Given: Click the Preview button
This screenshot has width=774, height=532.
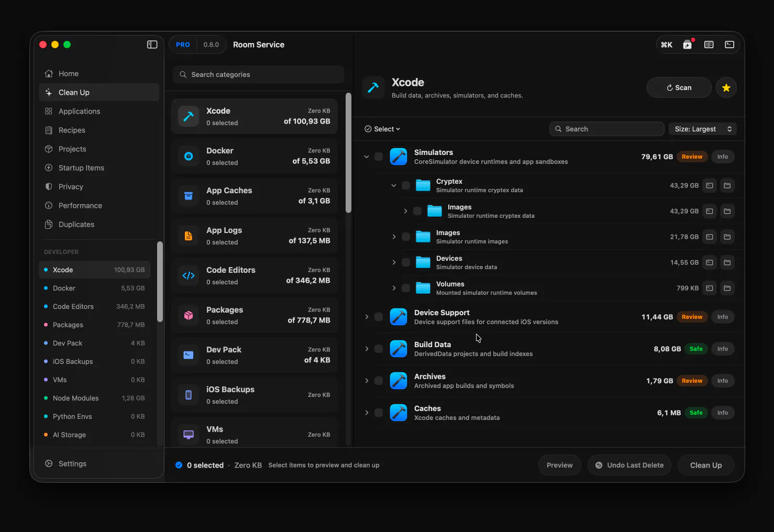Looking at the screenshot, I should (560, 465).
